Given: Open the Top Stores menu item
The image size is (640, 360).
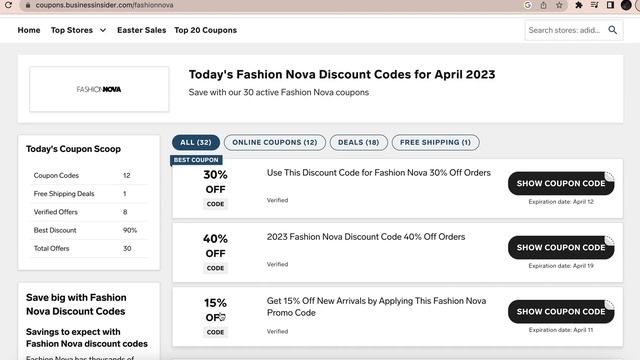Looking at the screenshot, I should coord(72,30).
